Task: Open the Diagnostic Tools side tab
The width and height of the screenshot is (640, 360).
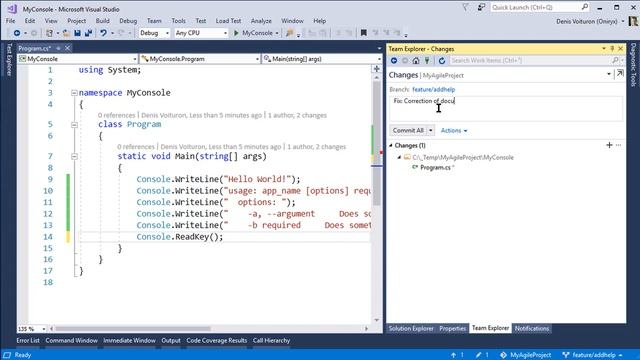Action: tap(633, 65)
